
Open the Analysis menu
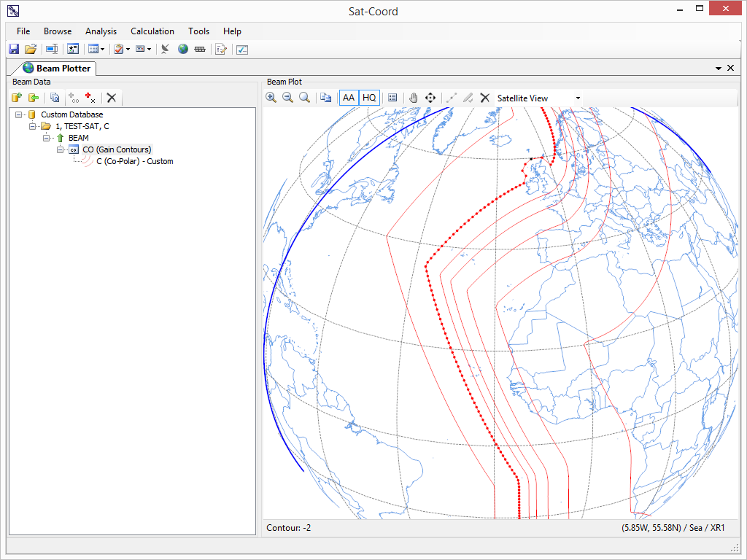coord(101,31)
